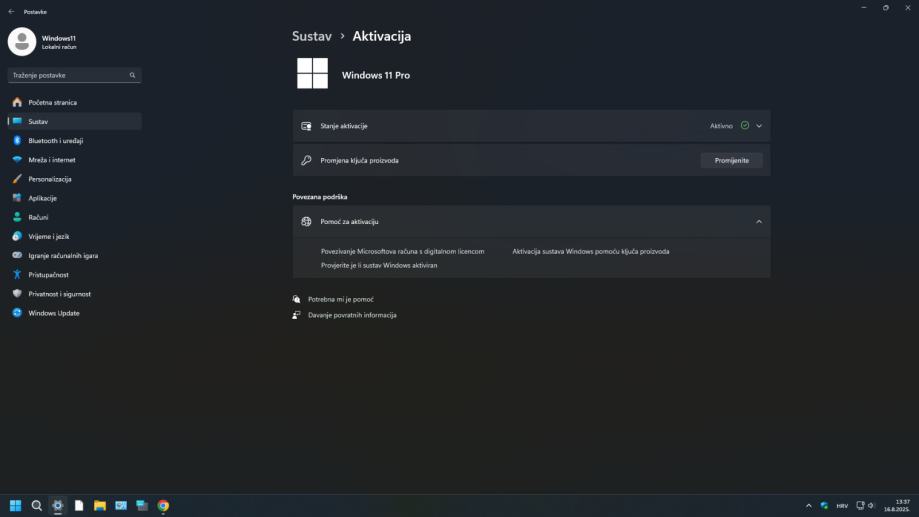919x517 pixels.
Task: Click Davanje povratnih informacija link
Action: tap(352, 315)
